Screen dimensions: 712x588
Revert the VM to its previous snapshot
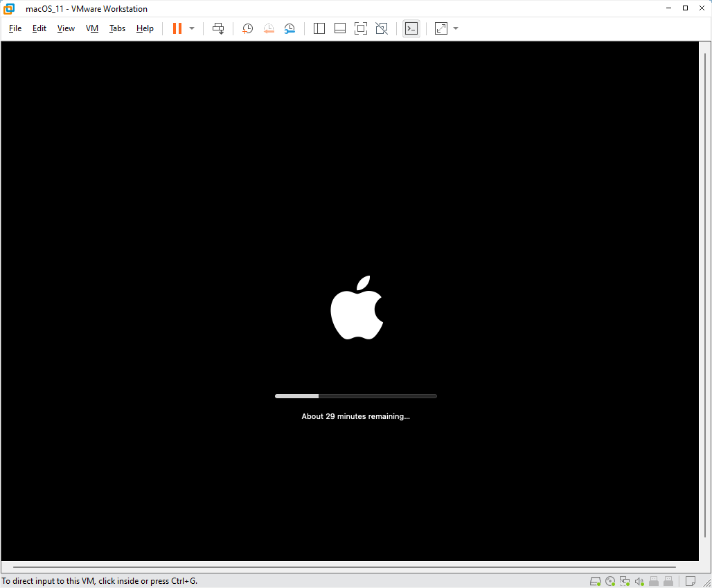[269, 28]
